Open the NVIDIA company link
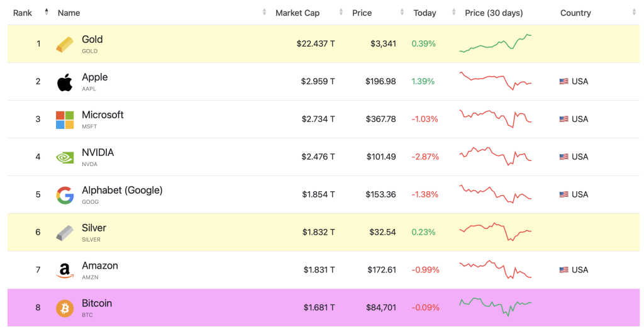The height and width of the screenshot is (329, 644). coord(97,152)
